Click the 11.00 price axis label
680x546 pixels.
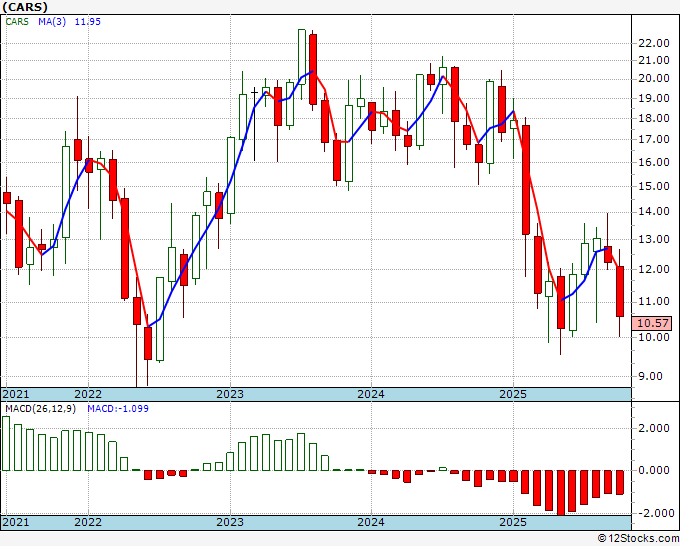[x=654, y=301]
